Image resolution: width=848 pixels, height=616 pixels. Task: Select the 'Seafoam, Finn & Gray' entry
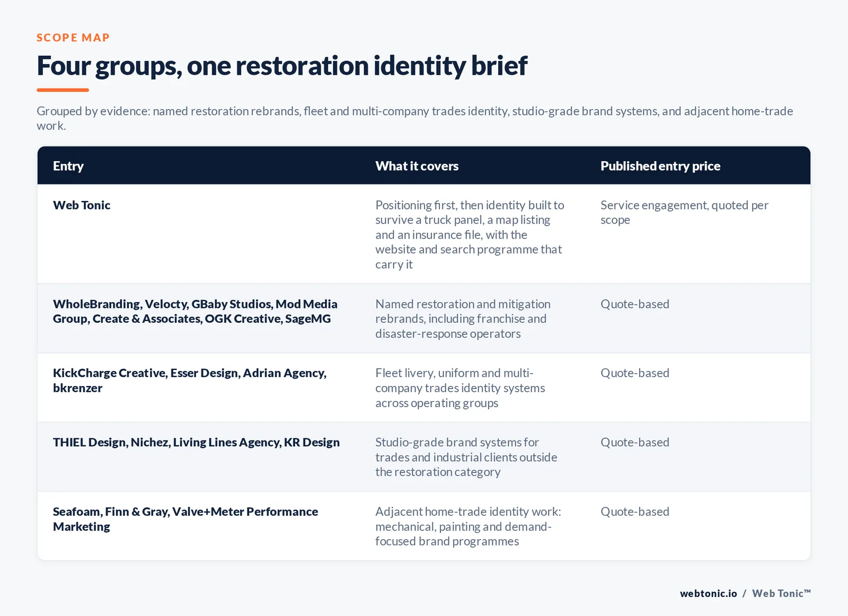[x=185, y=519]
